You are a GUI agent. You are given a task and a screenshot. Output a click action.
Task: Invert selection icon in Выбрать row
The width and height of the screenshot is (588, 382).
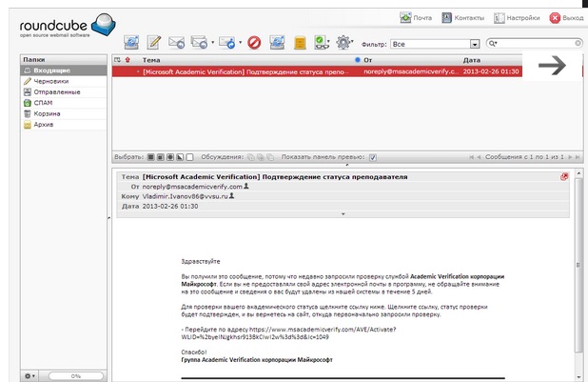(180, 157)
